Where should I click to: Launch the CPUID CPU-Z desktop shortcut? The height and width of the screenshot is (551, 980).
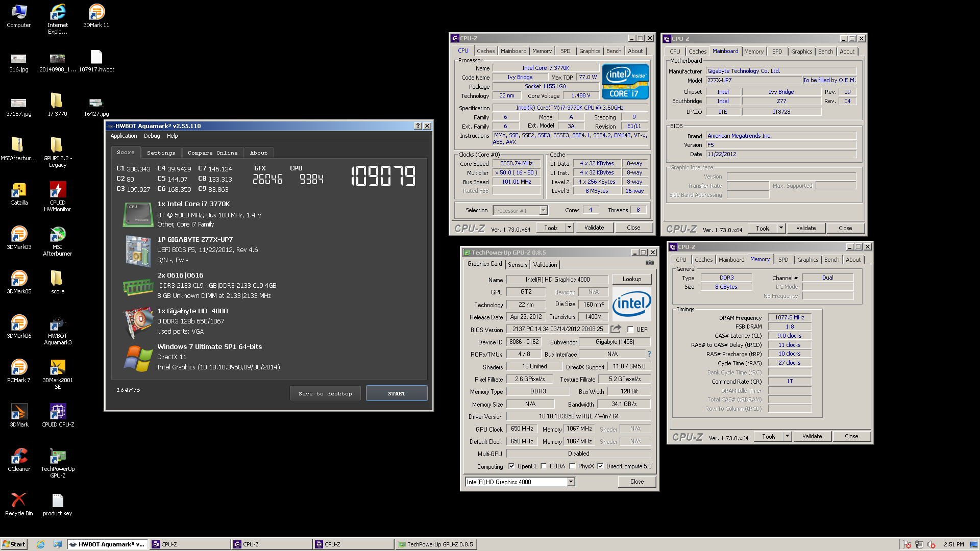(x=58, y=415)
